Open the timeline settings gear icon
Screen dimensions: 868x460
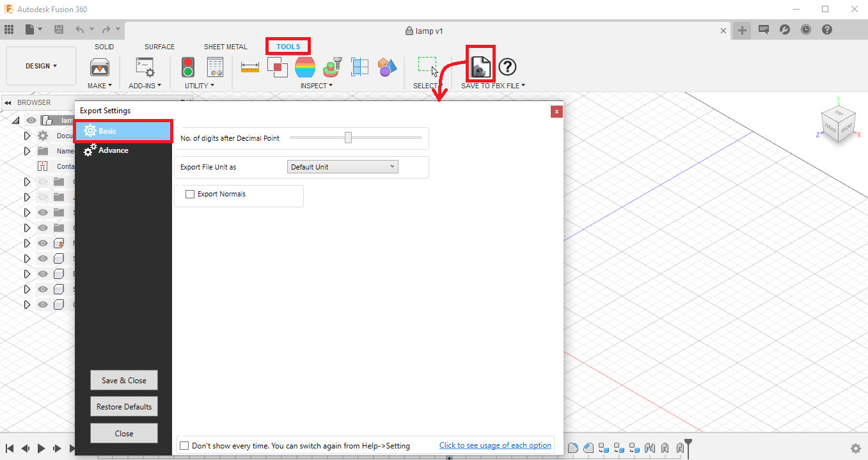(x=855, y=448)
